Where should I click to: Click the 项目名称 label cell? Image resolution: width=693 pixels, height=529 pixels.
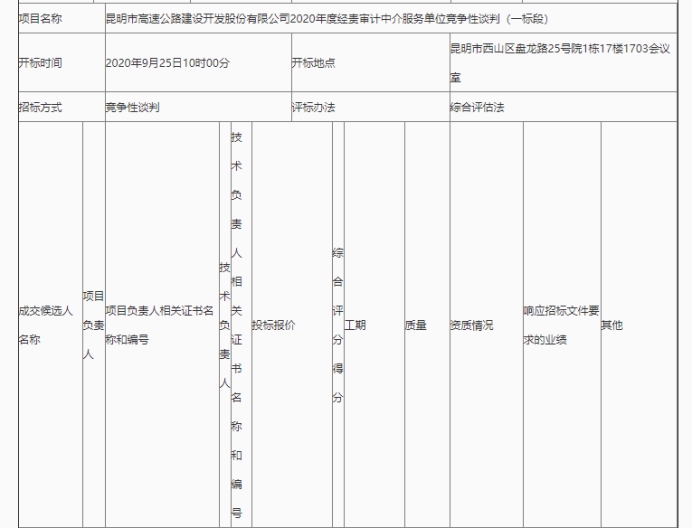[x=40, y=18]
